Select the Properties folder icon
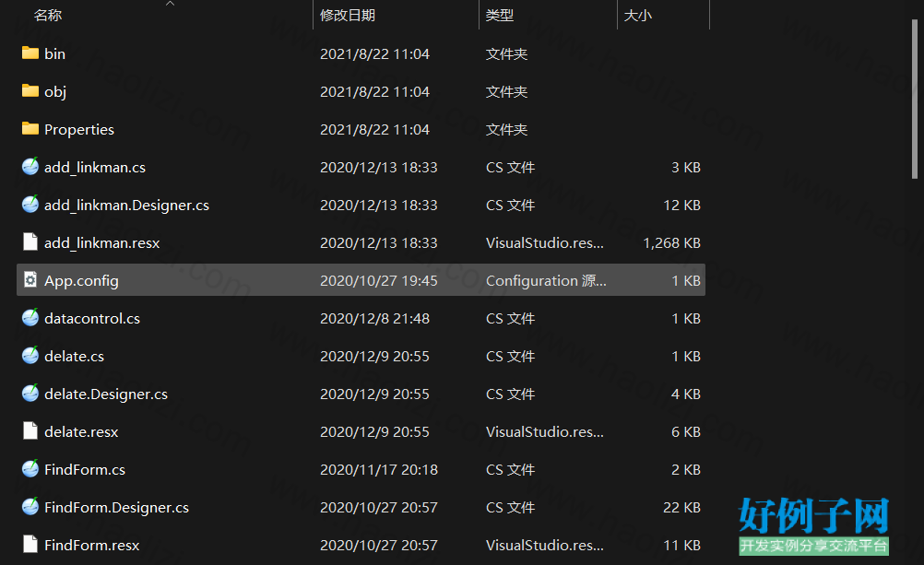Viewport: 924px width, 565px height. (30, 129)
